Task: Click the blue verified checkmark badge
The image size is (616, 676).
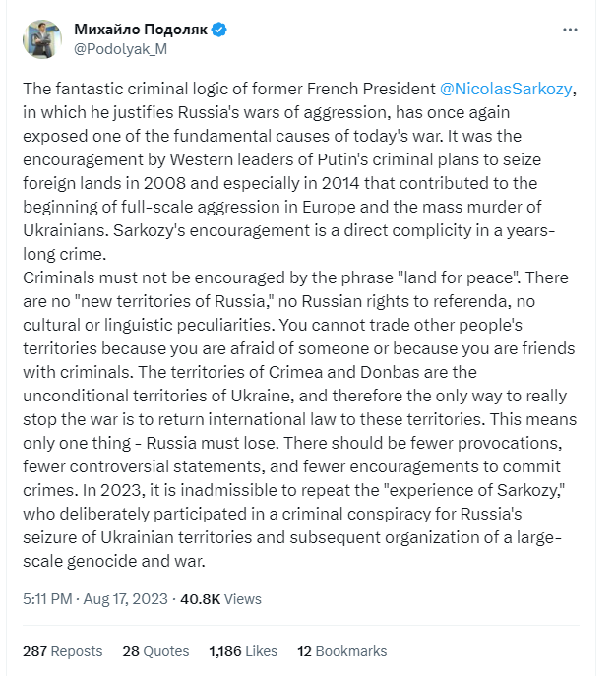Action: click(219, 30)
